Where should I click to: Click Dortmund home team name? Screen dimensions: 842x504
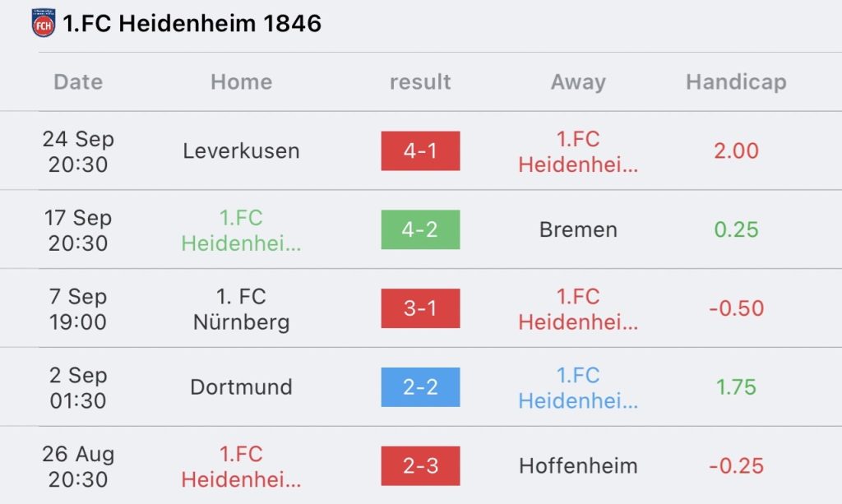coord(241,387)
